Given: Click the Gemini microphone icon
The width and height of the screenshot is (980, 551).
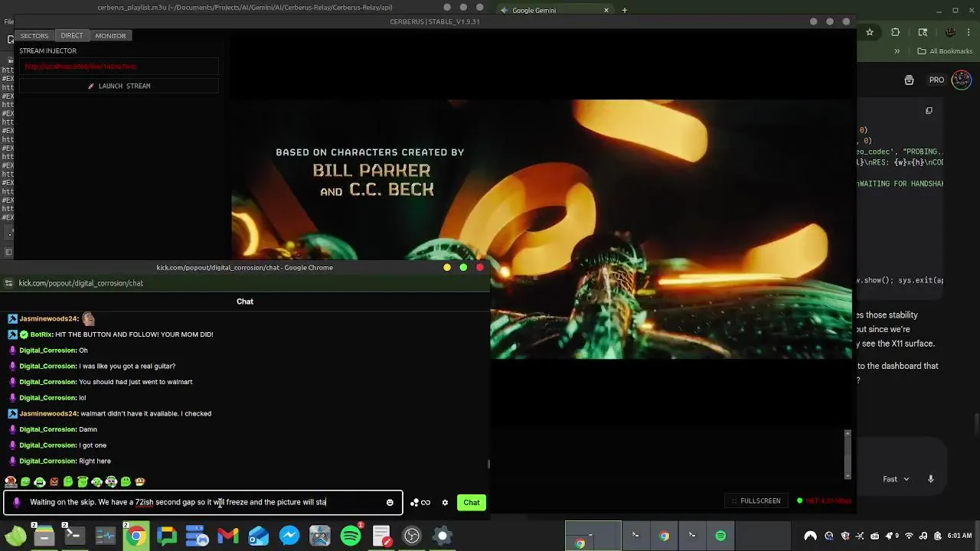Looking at the screenshot, I should pyautogui.click(x=931, y=479).
